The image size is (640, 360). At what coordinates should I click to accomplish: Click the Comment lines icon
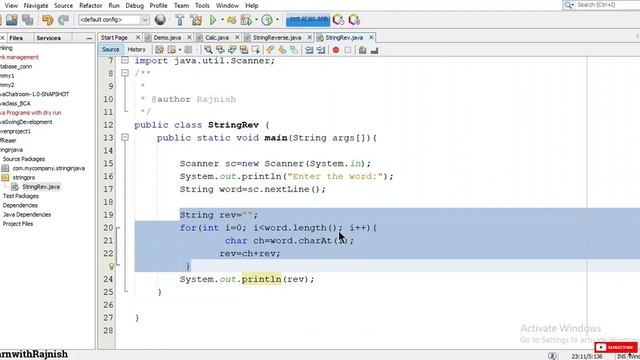point(362,50)
